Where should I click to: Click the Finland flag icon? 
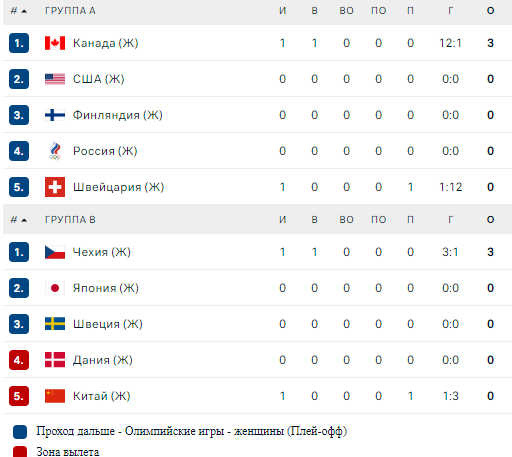pos(55,115)
